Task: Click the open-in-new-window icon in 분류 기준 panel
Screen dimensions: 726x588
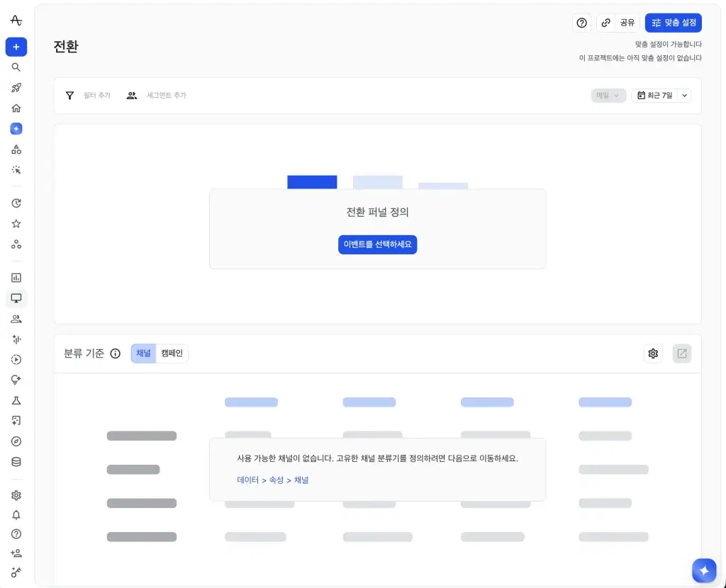Action: 681,354
